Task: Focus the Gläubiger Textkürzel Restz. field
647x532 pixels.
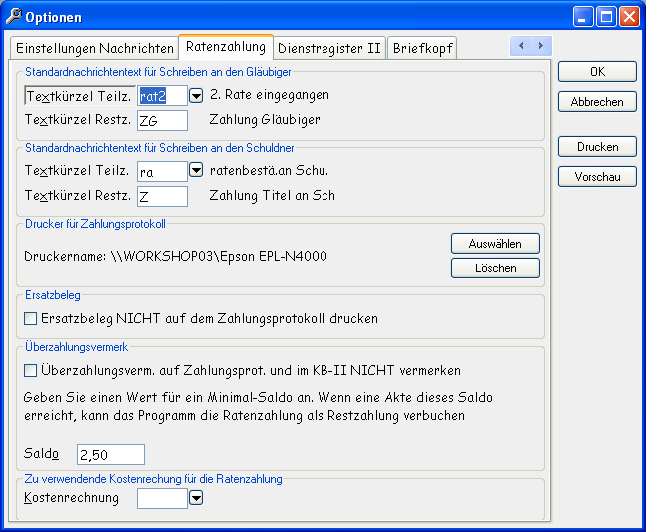Action: click(x=162, y=121)
